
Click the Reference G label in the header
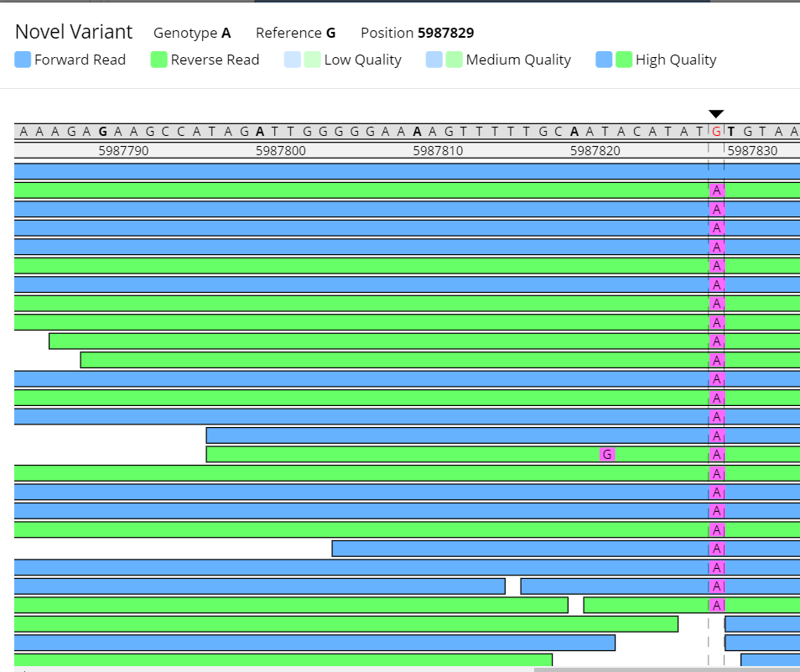295,33
